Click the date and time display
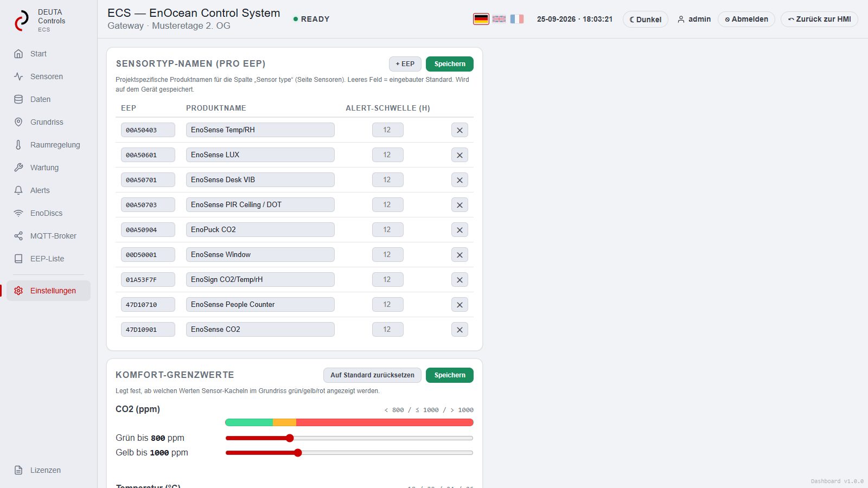Viewport: 868px width, 488px height. pyautogui.click(x=575, y=19)
